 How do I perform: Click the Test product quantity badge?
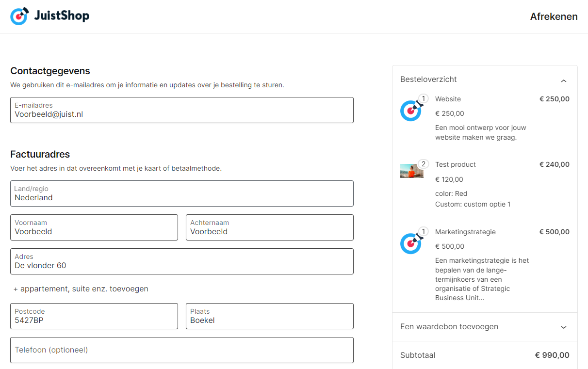tap(423, 164)
